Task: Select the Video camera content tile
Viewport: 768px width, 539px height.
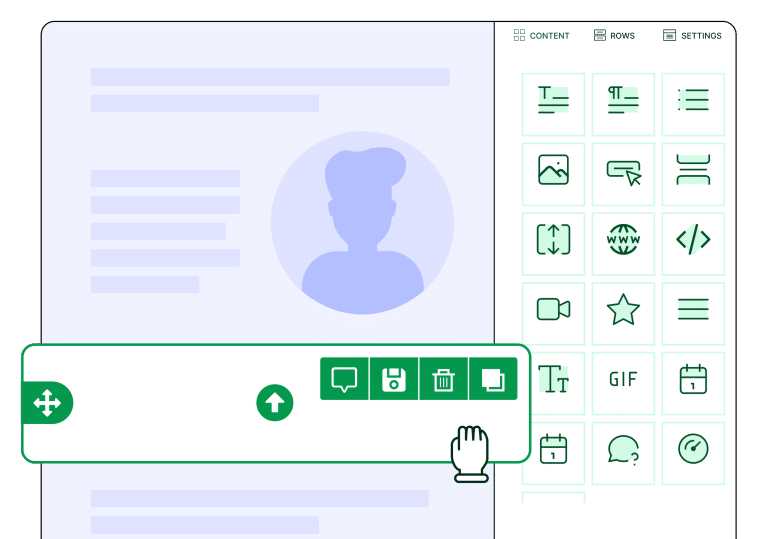Action: [553, 310]
